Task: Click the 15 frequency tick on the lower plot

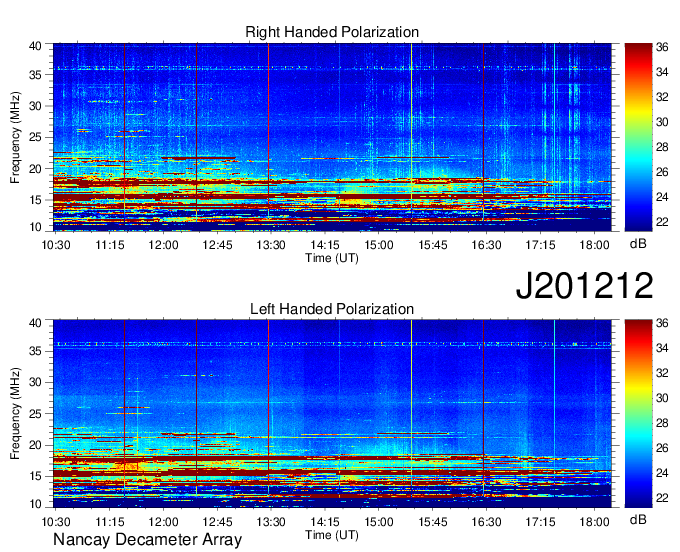Action: point(35,477)
